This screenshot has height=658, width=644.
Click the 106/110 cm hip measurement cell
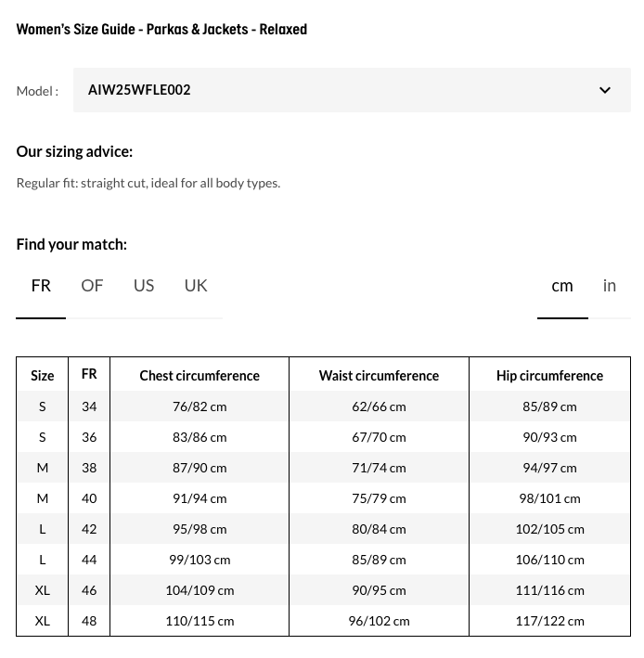point(549,560)
